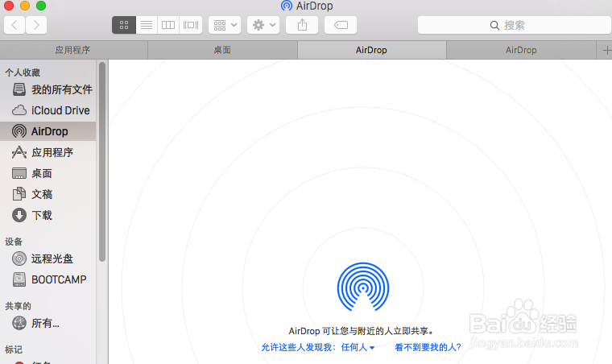Click the remote disc icon
Viewport: 612px width, 364px height.
[x=19, y=259]
